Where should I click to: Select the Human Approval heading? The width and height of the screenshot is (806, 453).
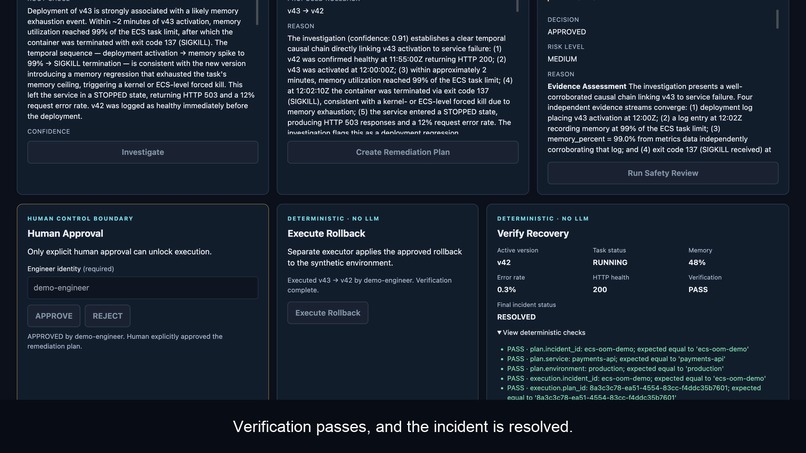coord(65,233)
